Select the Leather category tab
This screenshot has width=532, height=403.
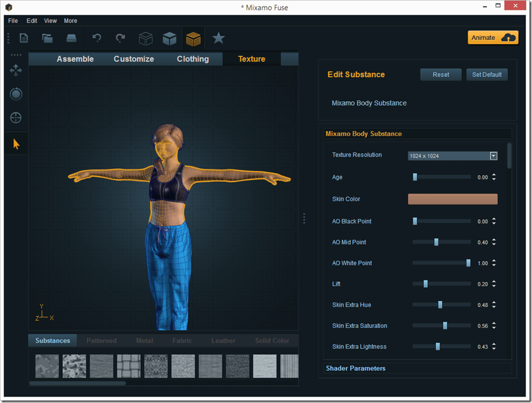(x=223, y=341)
